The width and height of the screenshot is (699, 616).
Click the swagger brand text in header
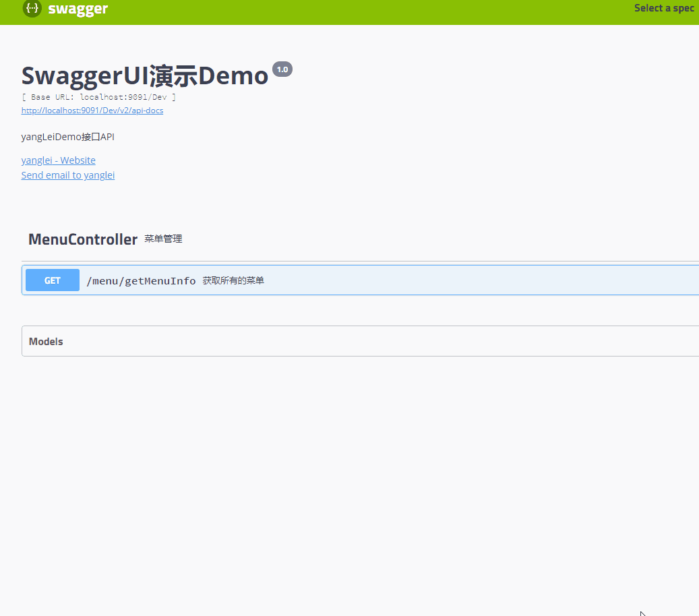pos(78,9)
